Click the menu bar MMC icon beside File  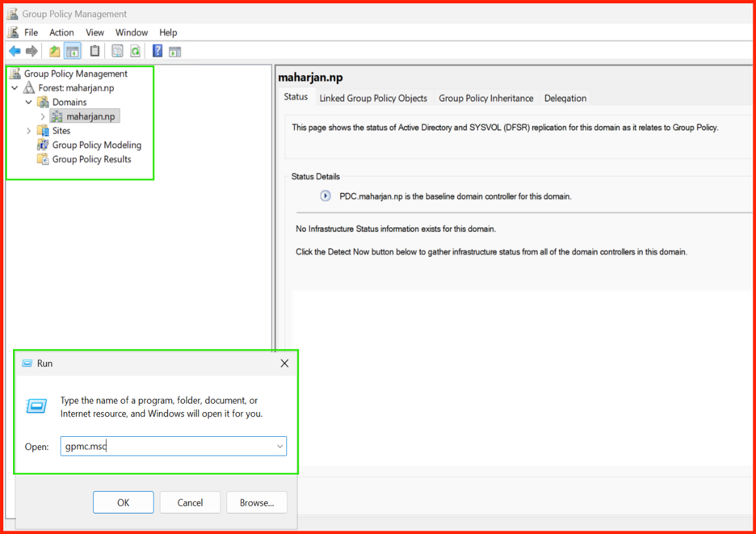click(x=14, y=32)
